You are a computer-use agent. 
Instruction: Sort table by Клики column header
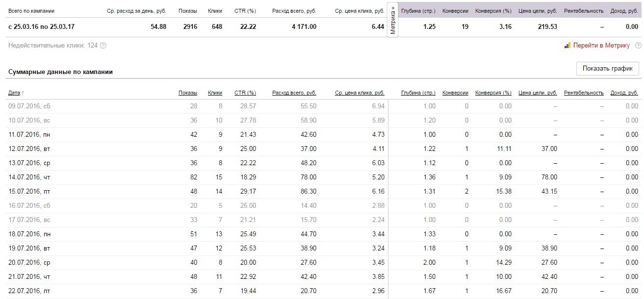coord(215,93)
